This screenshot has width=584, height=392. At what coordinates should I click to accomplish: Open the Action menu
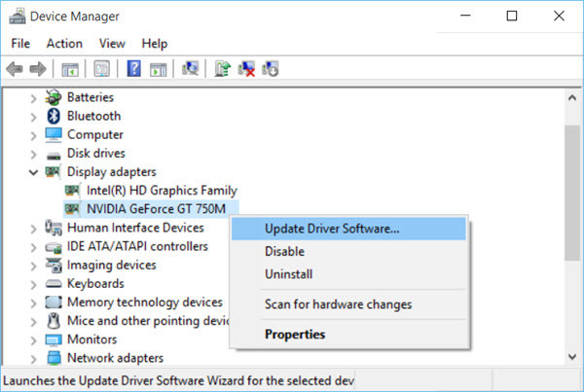64,44
